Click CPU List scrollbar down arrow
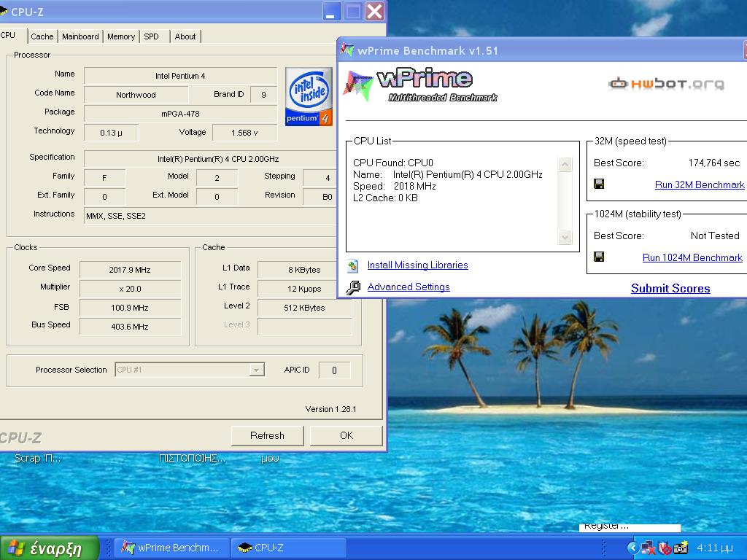Image resolution: width=747 pixels, height=560 pixels. coord(565,237)
